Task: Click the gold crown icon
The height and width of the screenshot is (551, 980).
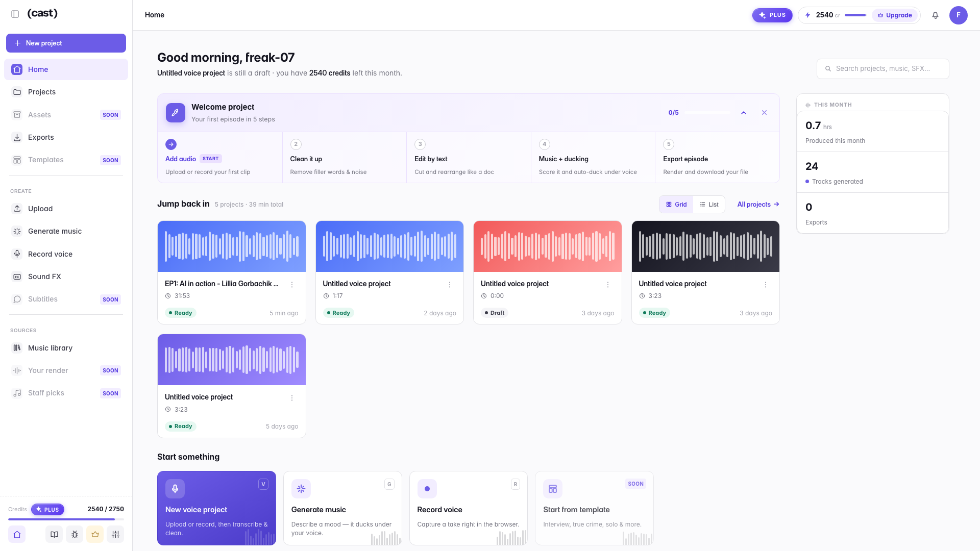Action: 95,534
